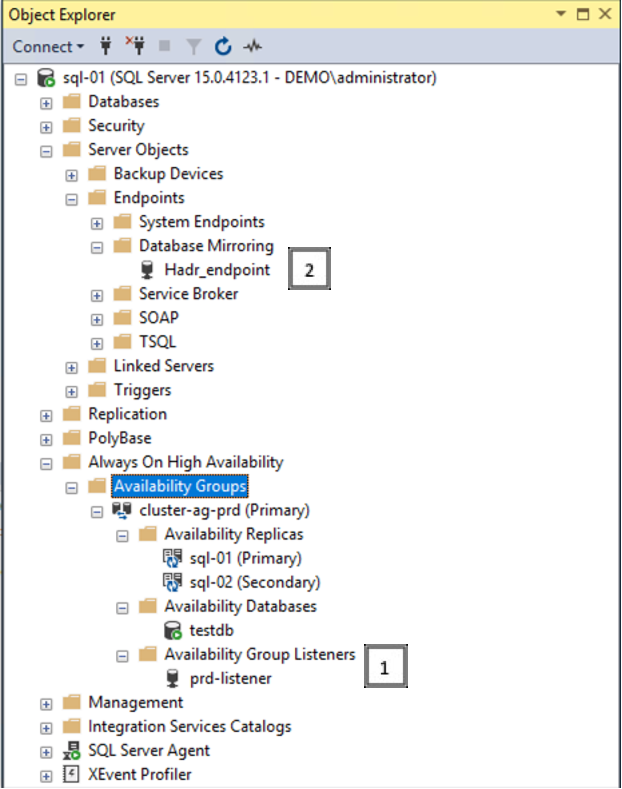Click the Connect Object Explorer plug icon
The height and width of the screenshot is (789, 622).
click(x=106, y=46)
